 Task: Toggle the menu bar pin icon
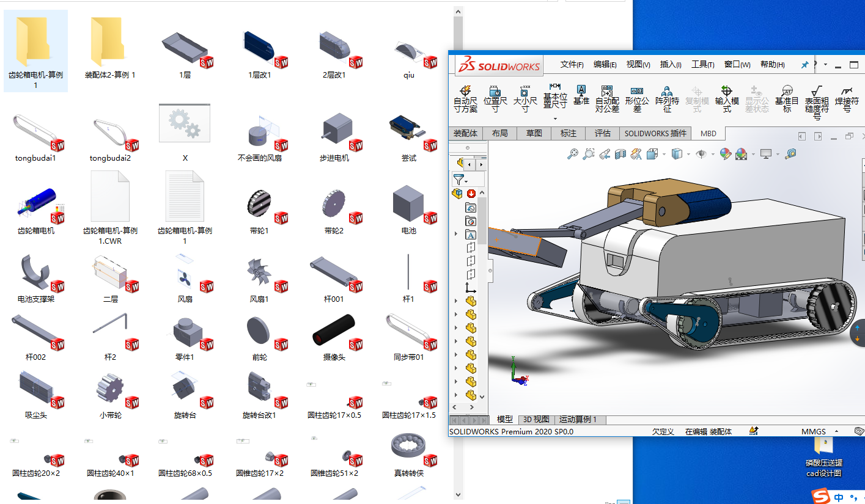pyautogui.click(x=804, y=65)
